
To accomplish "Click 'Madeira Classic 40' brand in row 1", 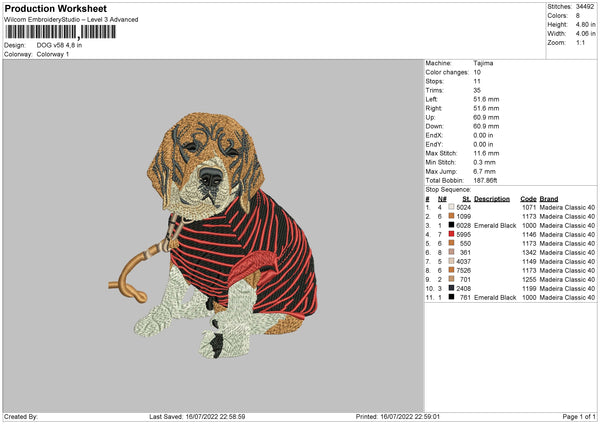I will 567,207.
